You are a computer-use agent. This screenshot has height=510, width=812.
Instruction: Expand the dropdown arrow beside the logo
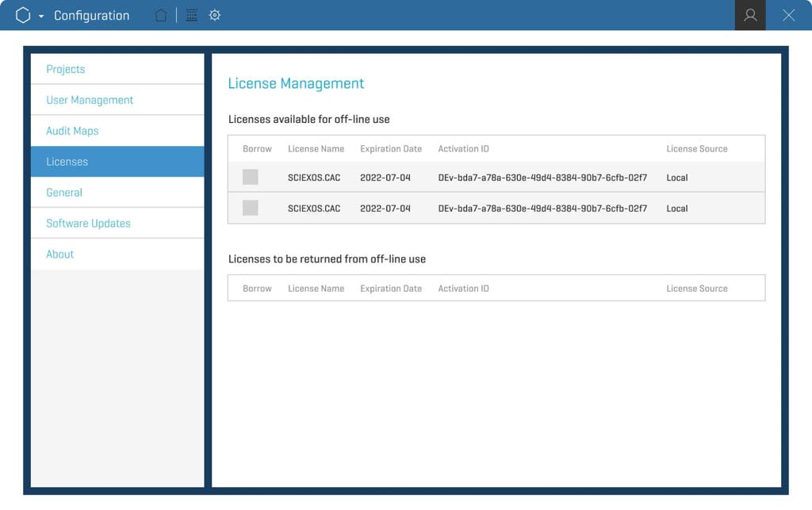40,17
